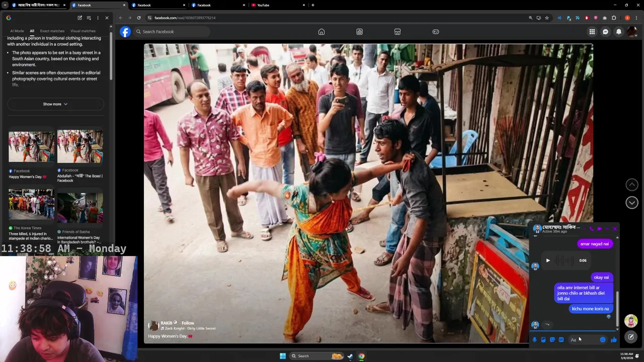Start audio call in chat window
Screen dimensions: 644x362
pos(591,229)
